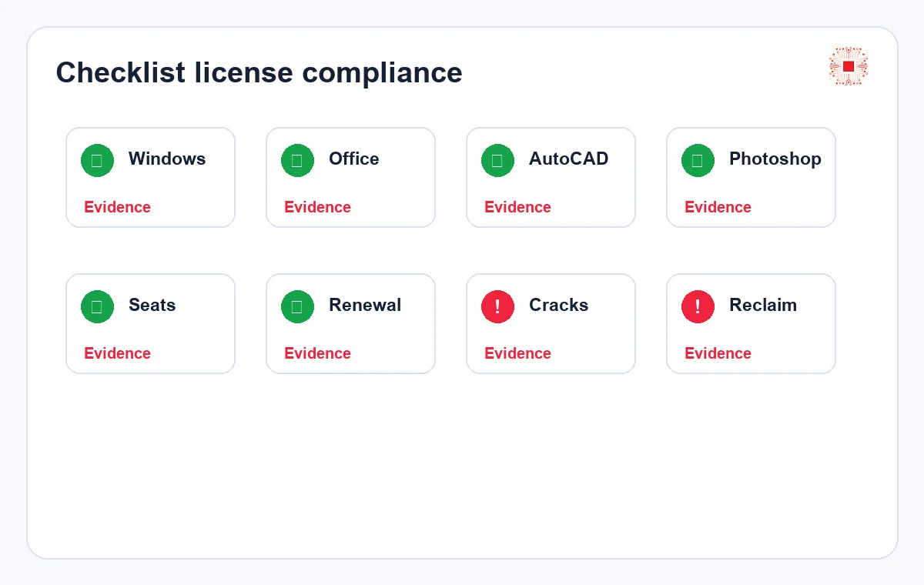
Task: Click the Checklist license compliance heading
Action: 259,72
